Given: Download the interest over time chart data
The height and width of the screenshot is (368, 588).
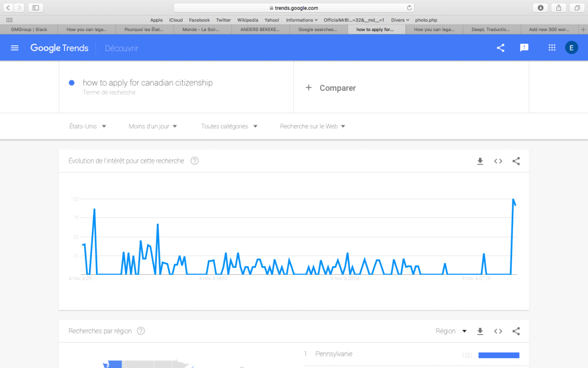Looking at the screenshot, I should click(x=480, y=162).
